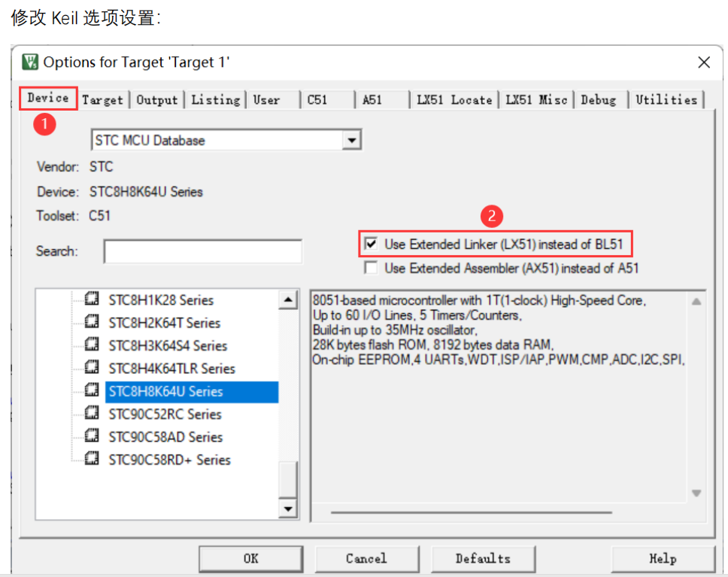Toggle Use Extended Linker (LX51) checkbox
The width and height of the screenshot is (728, 577).
[x=371, y=244]
